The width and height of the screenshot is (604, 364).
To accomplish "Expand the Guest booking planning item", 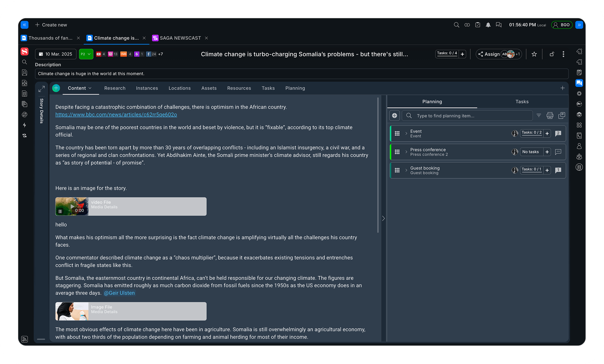I will click(406, 170).
